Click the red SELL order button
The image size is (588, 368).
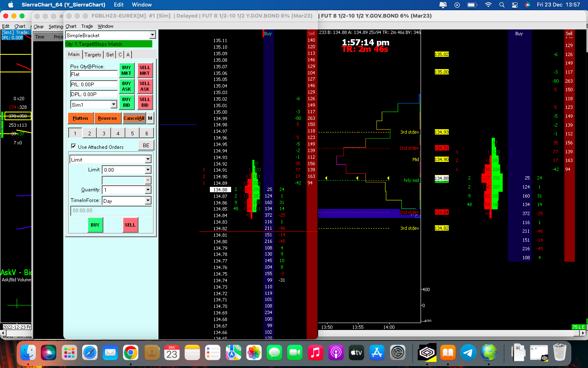point(130,225)
